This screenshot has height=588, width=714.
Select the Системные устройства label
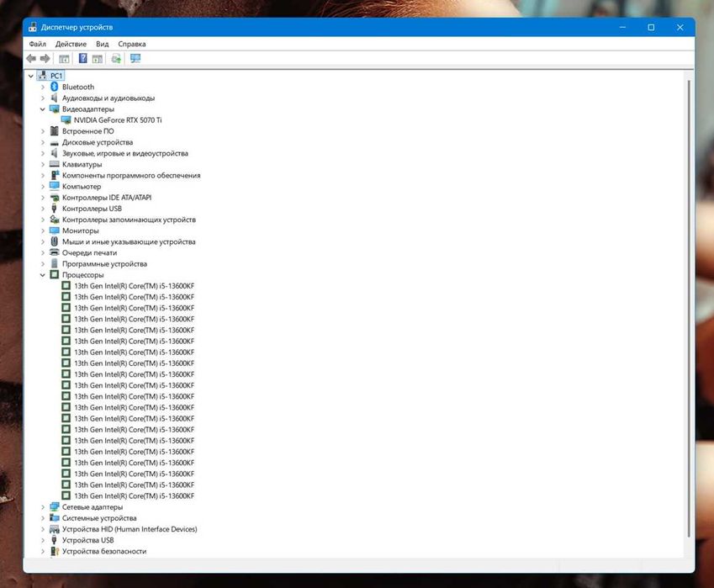pyautogui.click(x=99, y=518)
